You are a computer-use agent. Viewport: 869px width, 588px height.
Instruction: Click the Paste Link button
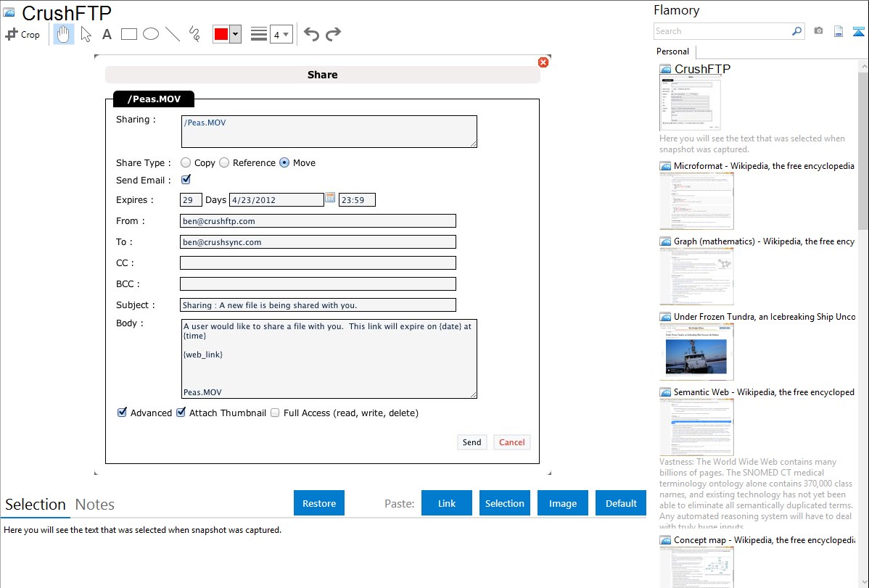(447, 503)
